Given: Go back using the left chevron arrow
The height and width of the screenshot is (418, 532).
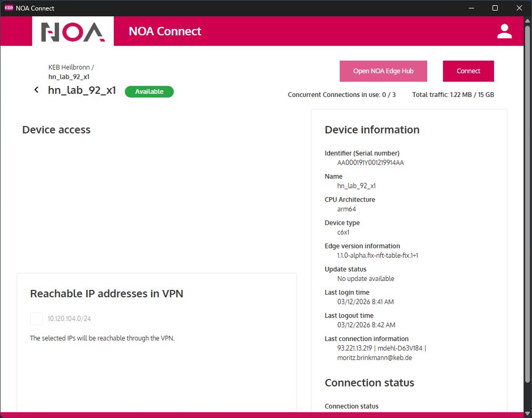Looking at the screenshot, I should pyautogui.click(x=36, y=90).
